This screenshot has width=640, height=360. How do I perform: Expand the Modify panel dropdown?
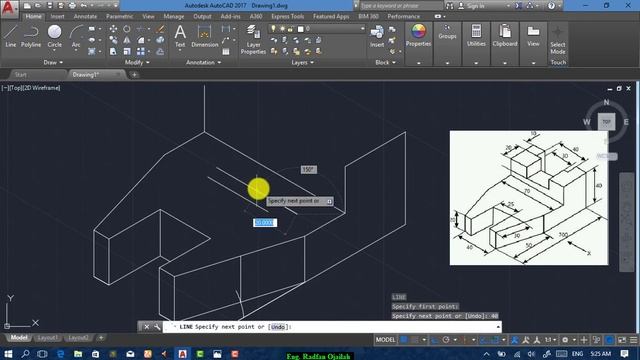137,62
